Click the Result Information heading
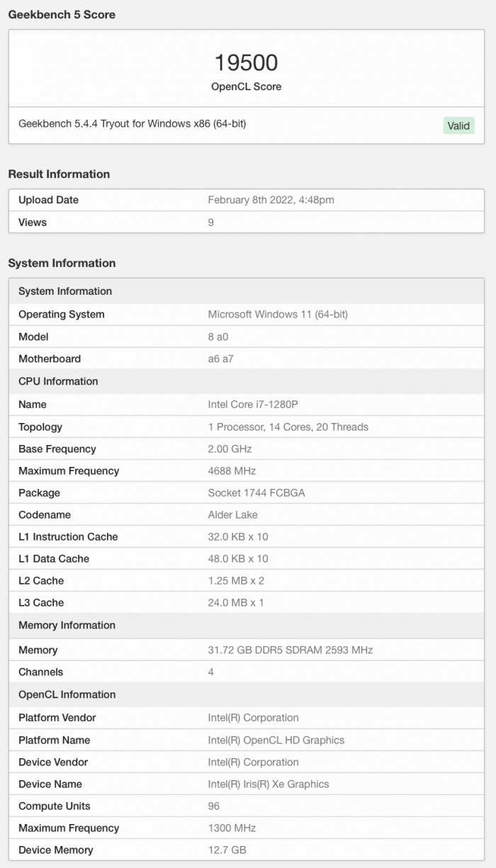496x868 pixels. pyautogui.click(x=59, y=174)
